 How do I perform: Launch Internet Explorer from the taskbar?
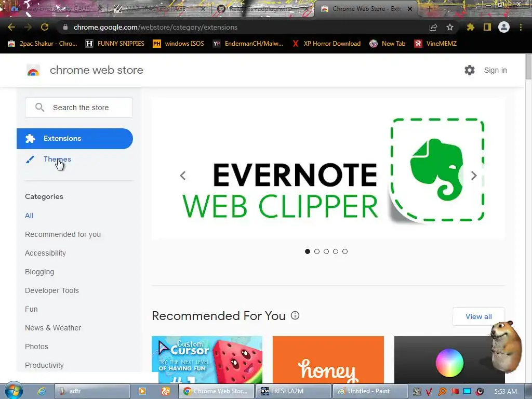[x=42, y=391]
